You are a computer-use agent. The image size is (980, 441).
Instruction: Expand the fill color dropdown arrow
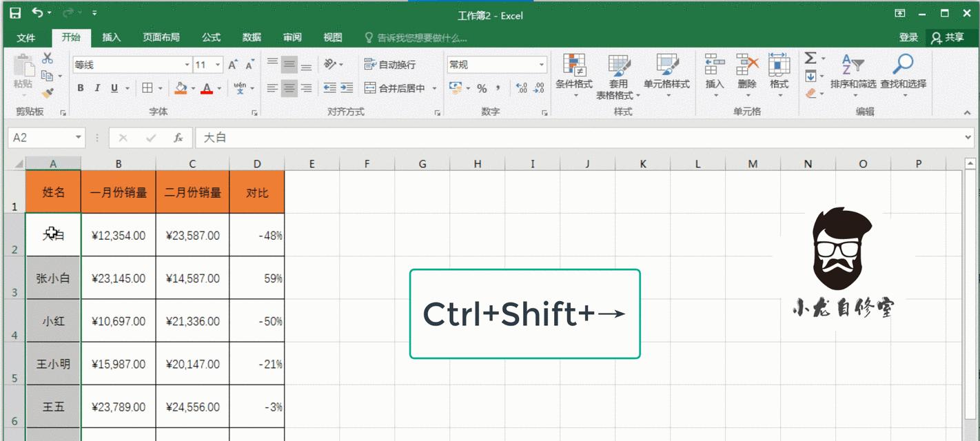coord(193,88)
